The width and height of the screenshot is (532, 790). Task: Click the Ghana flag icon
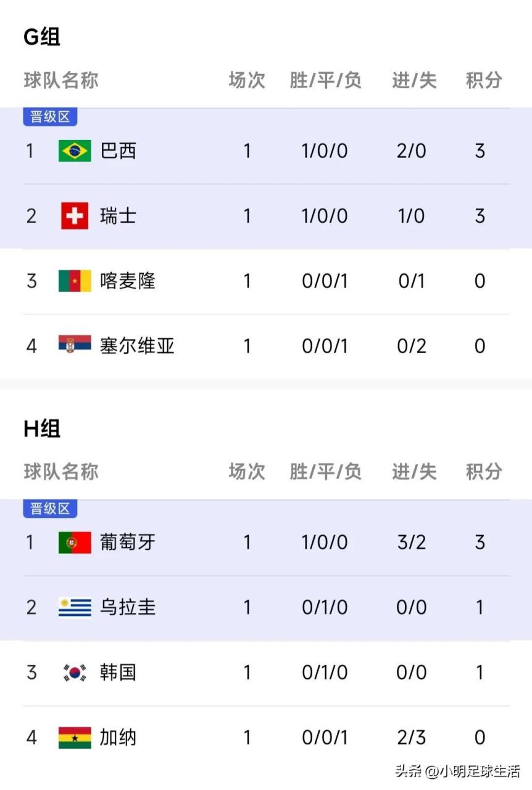(75, 738)
